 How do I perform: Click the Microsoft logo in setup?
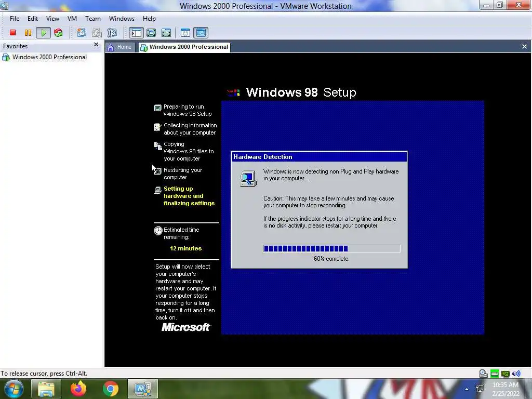(186, 327)
